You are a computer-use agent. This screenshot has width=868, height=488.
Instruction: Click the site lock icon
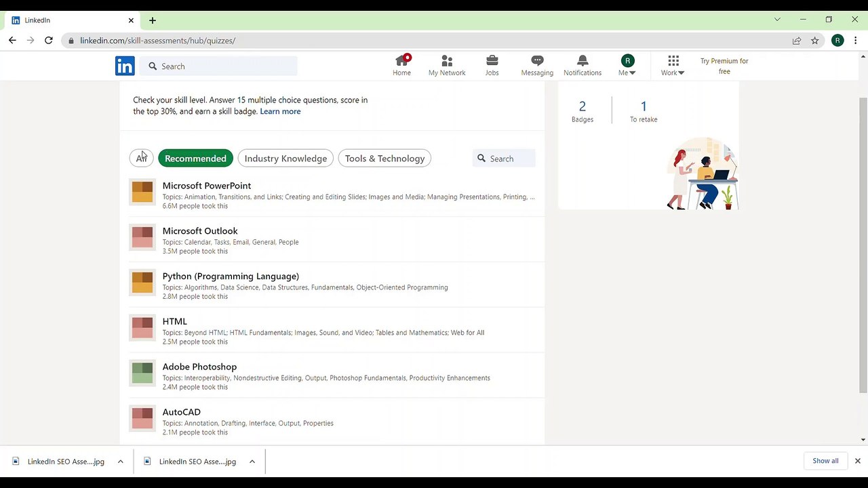[x=71, y=41]
